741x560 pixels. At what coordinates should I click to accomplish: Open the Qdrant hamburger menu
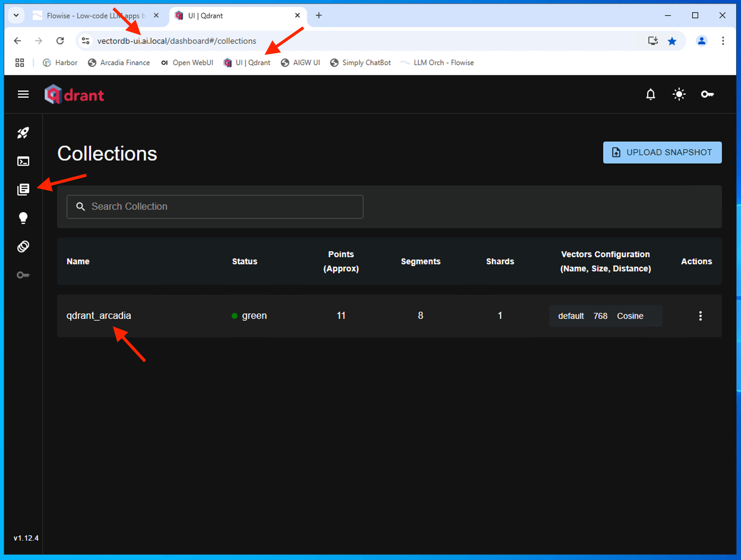pos(23,94)
